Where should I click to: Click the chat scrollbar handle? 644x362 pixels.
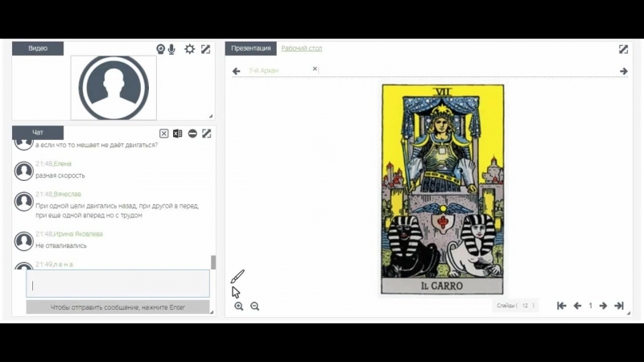click(213, 262)
